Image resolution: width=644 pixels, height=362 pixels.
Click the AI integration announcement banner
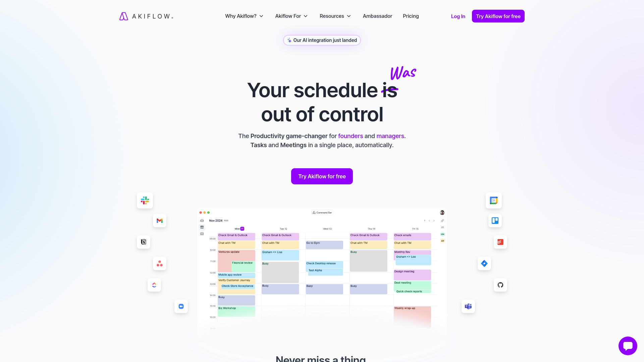[x=322, y=40]
